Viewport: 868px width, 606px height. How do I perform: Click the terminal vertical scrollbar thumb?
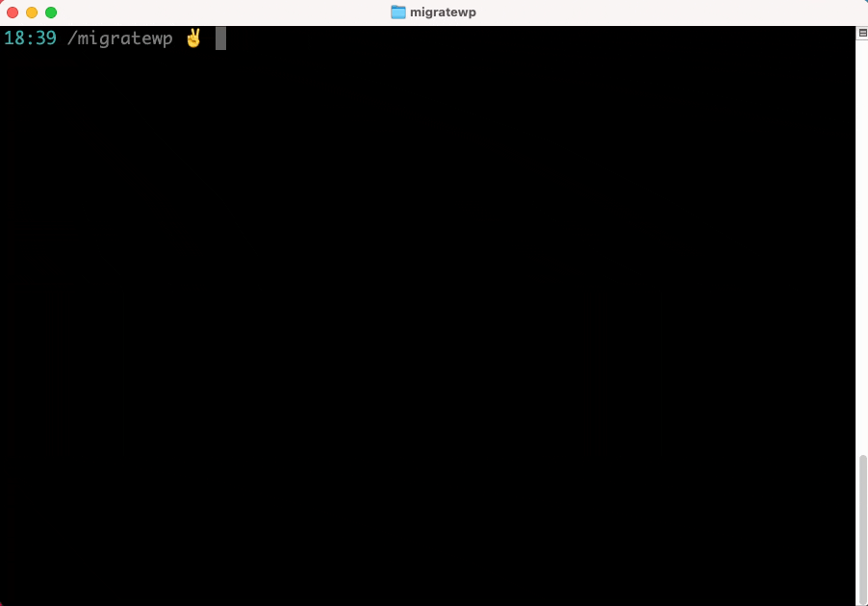click(862, 528)
